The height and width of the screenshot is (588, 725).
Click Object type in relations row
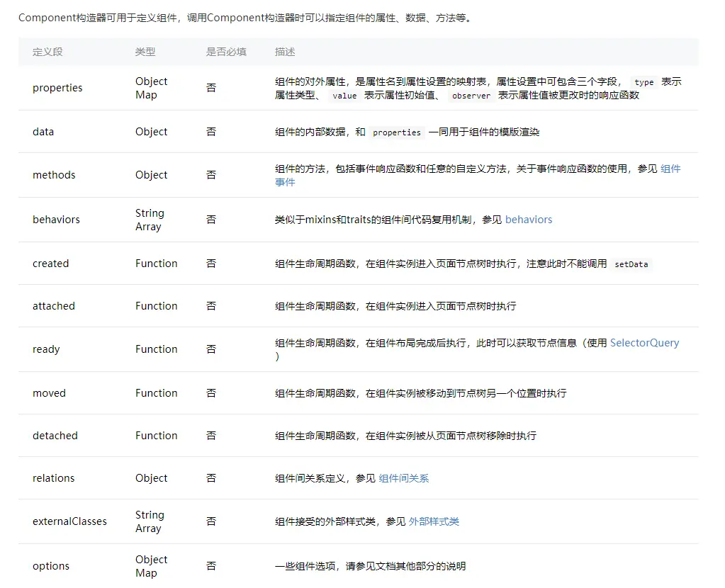click(x=151, y=478)
